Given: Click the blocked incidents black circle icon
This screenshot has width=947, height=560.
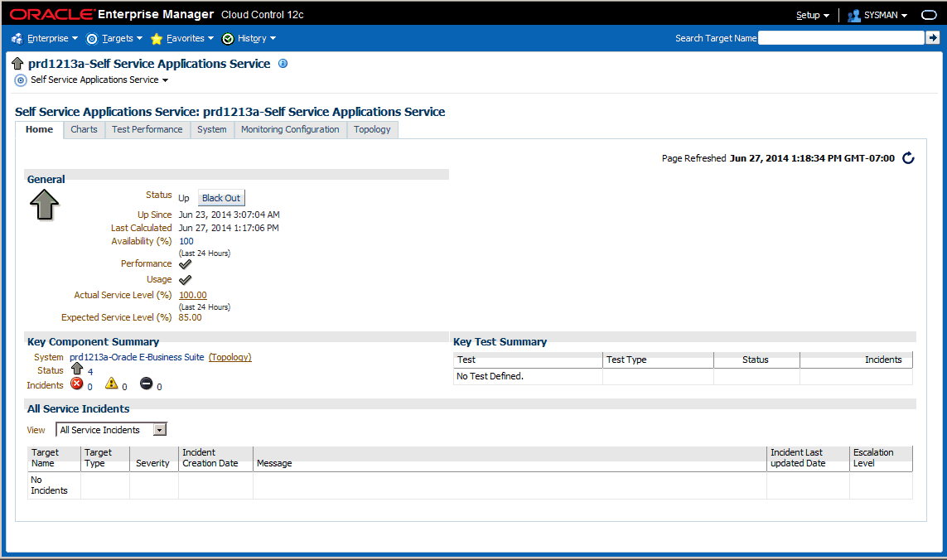Looking at the screenshot, I should (146, 383).
